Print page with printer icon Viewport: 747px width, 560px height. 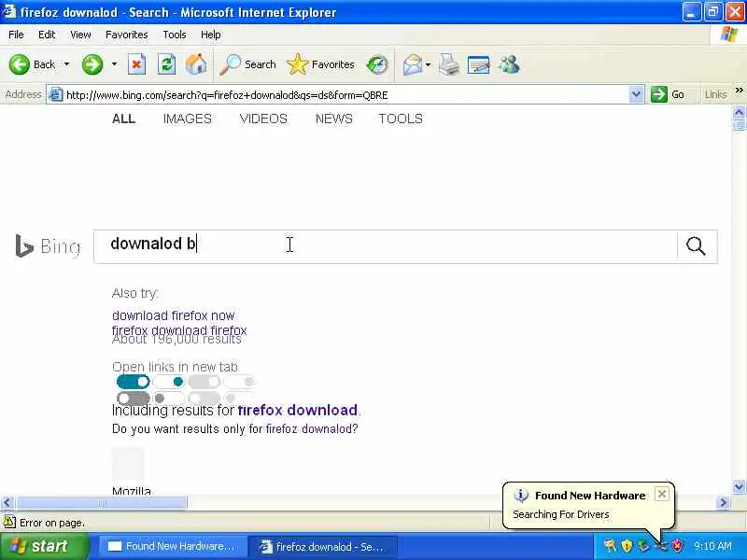click(449, 64)
